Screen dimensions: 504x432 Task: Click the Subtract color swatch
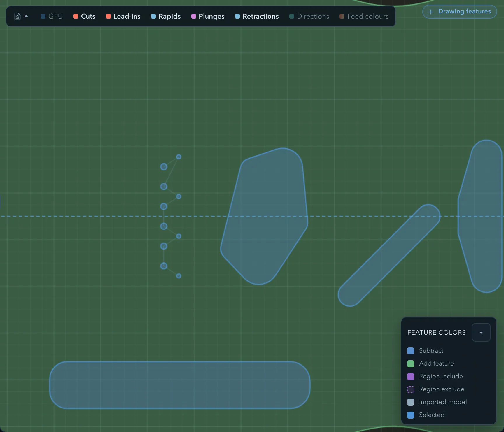click(x=410, y=351)
